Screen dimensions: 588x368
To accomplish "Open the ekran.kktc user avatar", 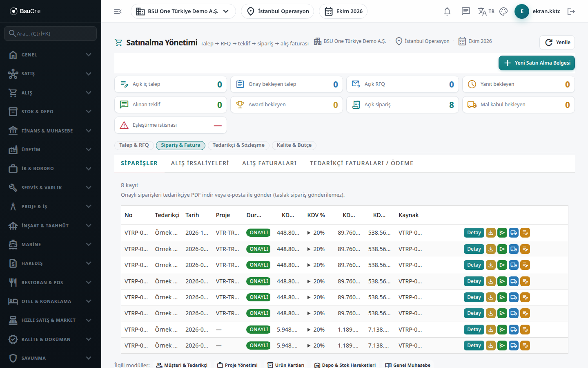I will tap(522, 11).
